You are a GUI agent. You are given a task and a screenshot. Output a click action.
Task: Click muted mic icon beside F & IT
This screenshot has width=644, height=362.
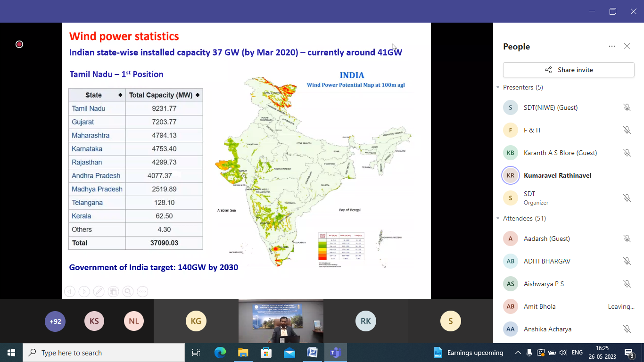point(627,130)
